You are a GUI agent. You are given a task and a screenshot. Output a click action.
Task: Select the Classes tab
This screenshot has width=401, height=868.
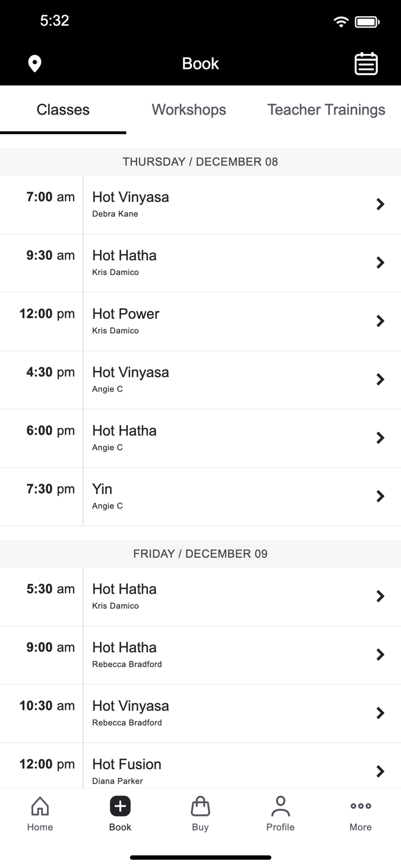[x=62, y=109]
